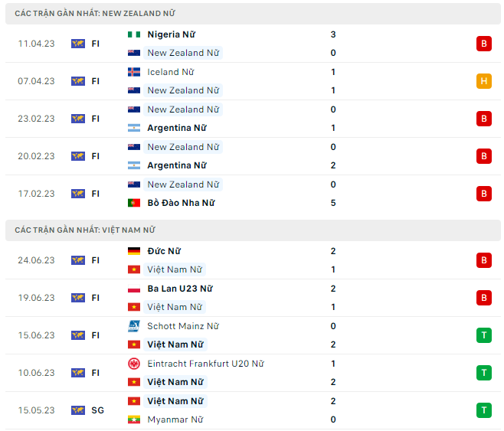This screenshot has width=504, height=431.
Task: Click the Schott Mainz Nữ club crest
Action: [134, 326]
